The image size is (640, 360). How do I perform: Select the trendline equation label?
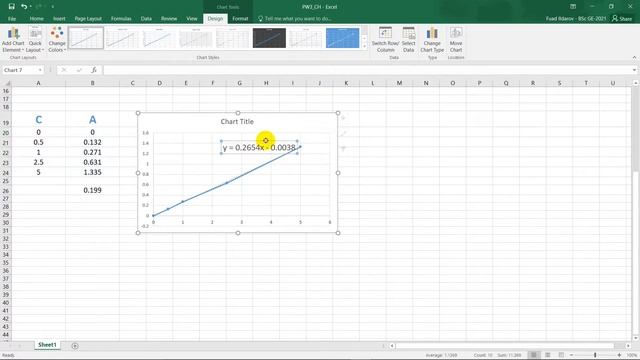coord(259,147)
